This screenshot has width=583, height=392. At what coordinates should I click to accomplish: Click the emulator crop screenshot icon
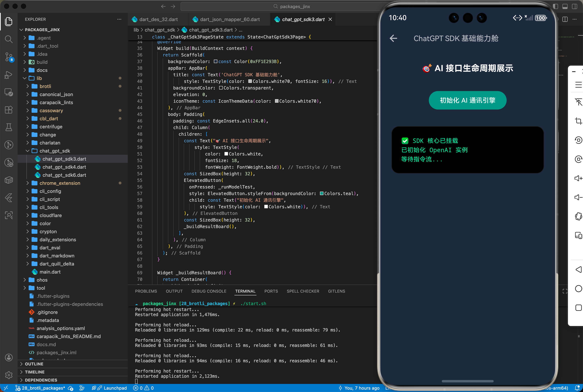[578, 121]
